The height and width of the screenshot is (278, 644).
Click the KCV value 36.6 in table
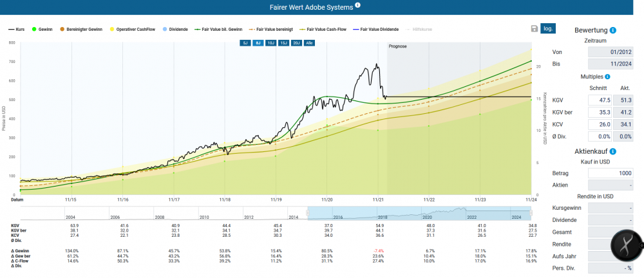click(379, 236)
